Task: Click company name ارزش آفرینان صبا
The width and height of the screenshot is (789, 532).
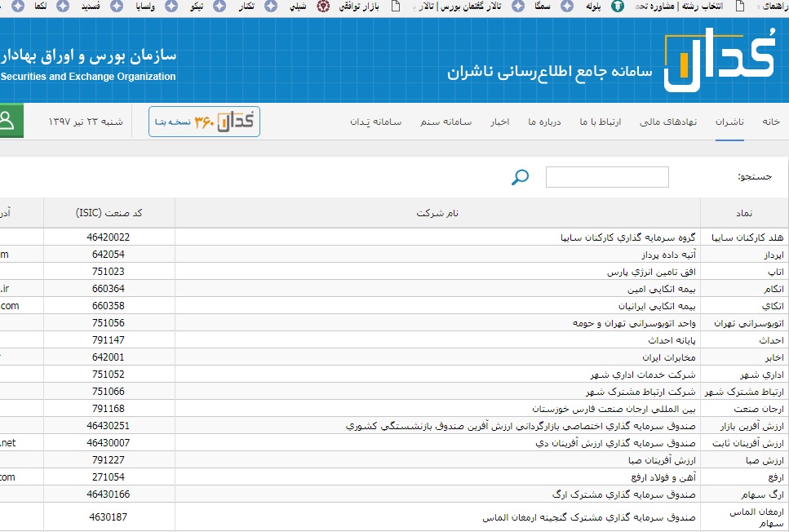Action: (x=662, y=460)
